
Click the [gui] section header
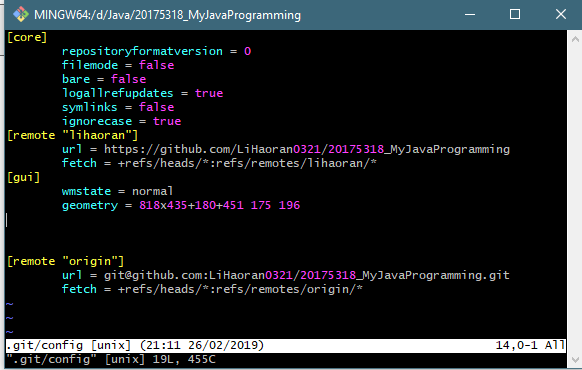[23, 177]
